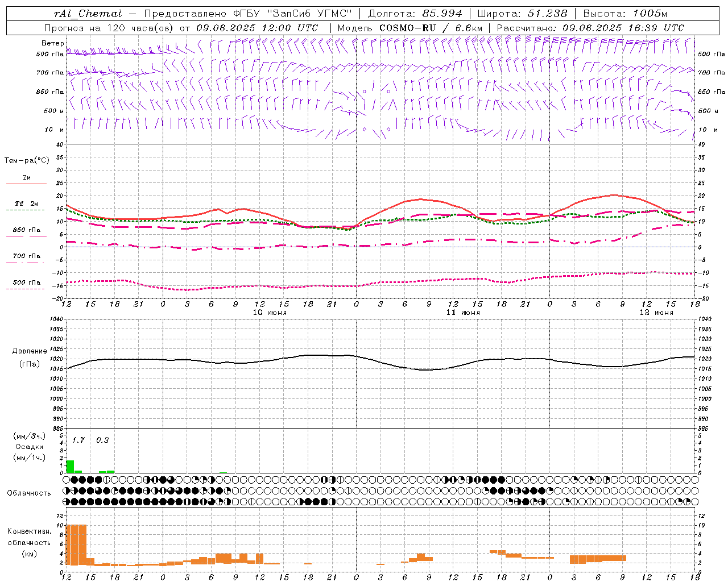The height and width of the screenshot is (582, 728).
Task: Click the Конвективн. convective cloud label
Action: coord(29,531)
